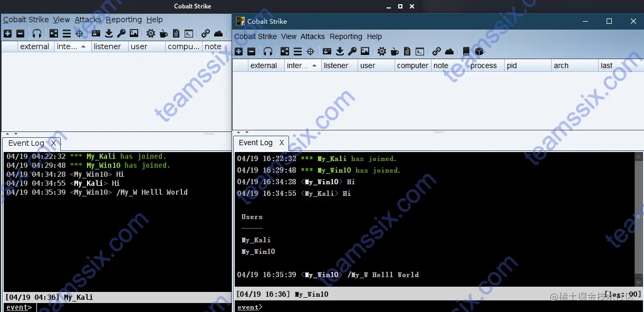This screenshot has height=312, width=644.
Task: Switch to Session Table list view in Kali window
Action: (66, 33)
